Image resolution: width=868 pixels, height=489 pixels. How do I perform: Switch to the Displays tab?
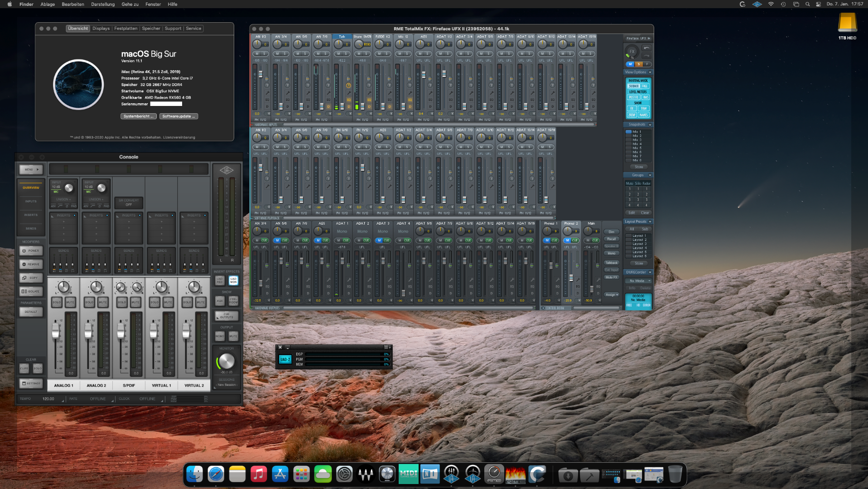click(x=101, y=29)
